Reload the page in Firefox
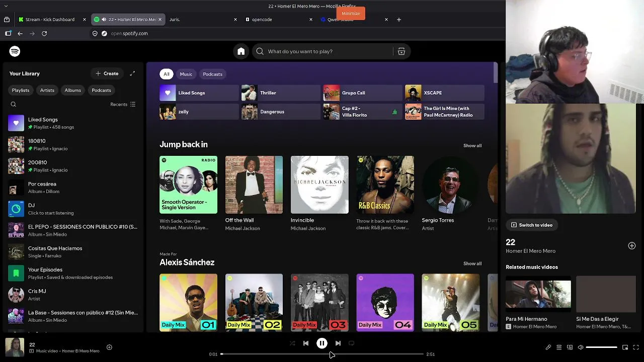The width and height of the screenshot is (644, 362). click(44, 34)
